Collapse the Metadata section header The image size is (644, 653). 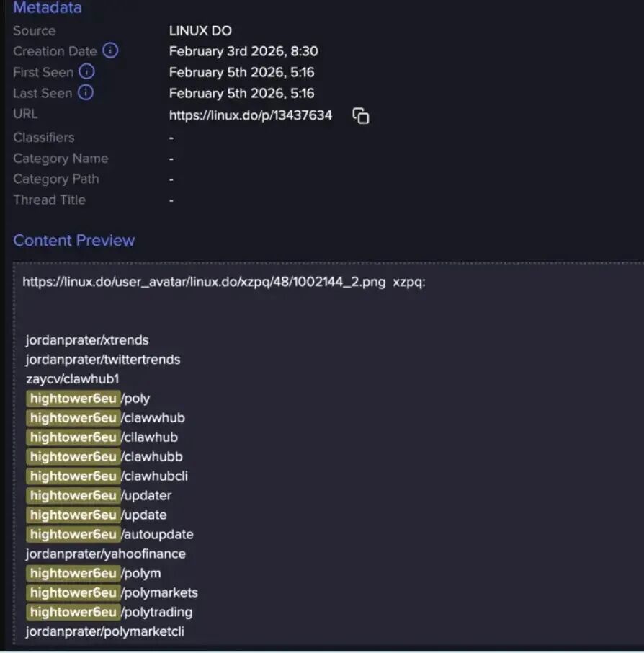tap(47, 8)
